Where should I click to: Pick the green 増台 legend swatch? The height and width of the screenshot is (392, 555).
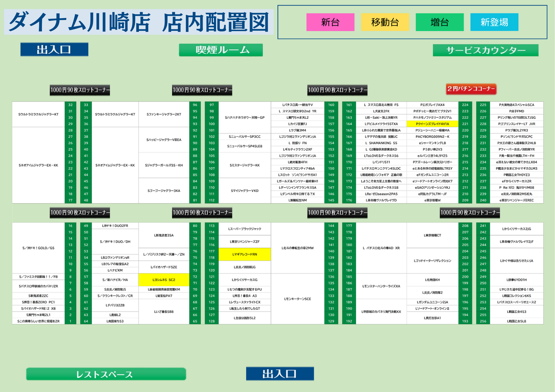coord(440,22)
